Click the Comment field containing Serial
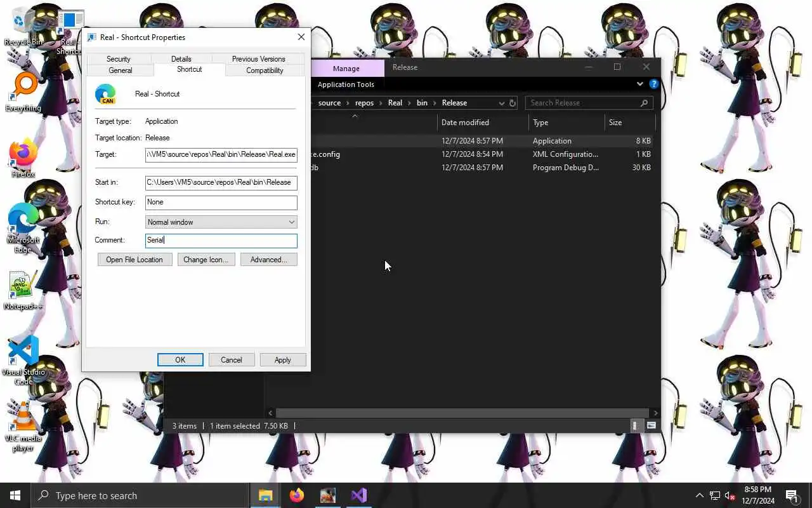812x508 pixels. 221,240
